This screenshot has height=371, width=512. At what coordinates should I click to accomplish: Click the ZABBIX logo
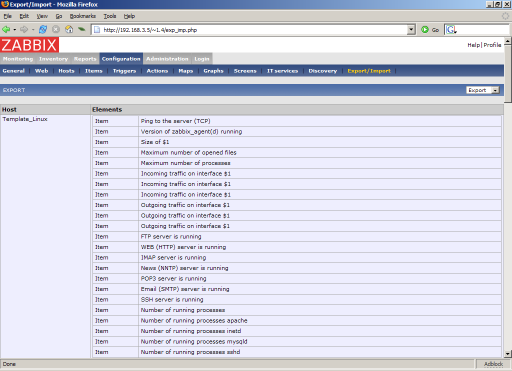click(29, 45)
